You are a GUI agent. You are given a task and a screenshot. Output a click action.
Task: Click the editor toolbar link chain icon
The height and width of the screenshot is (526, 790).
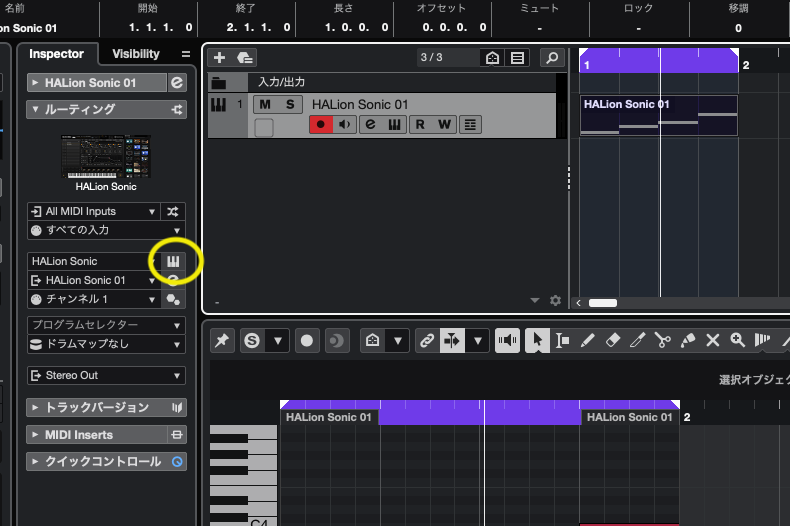[427, 341]
